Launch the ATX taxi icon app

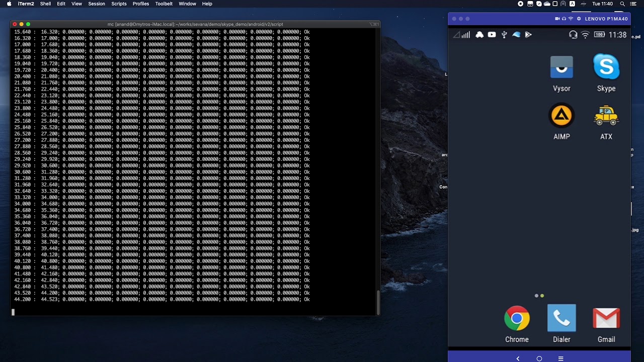606,121
